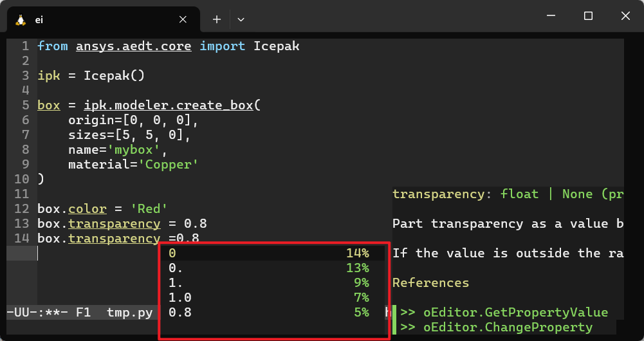Click closing parenthesis on line 10
Viewport: 644px width, 341px height.
click(41, 179)
